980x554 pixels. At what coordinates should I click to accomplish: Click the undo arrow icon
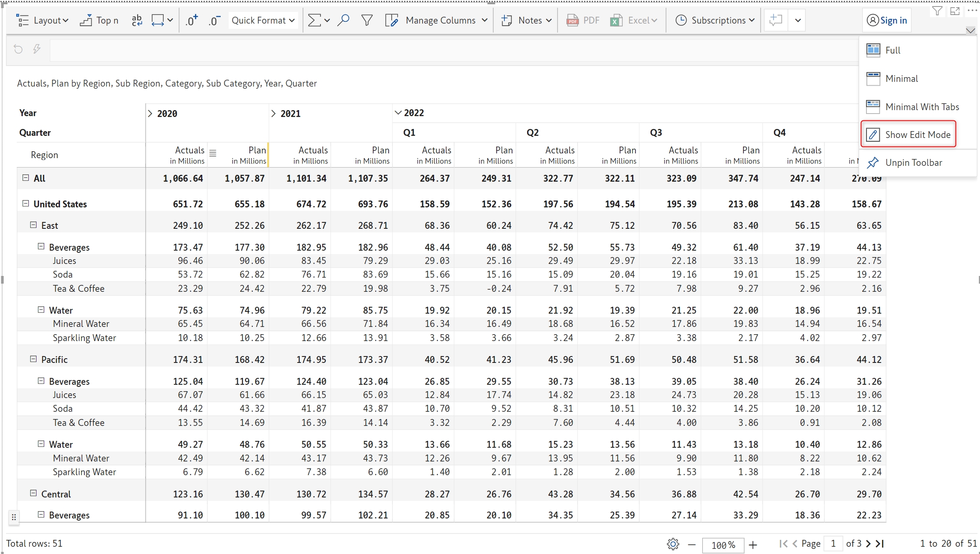(x=18, y=49)
